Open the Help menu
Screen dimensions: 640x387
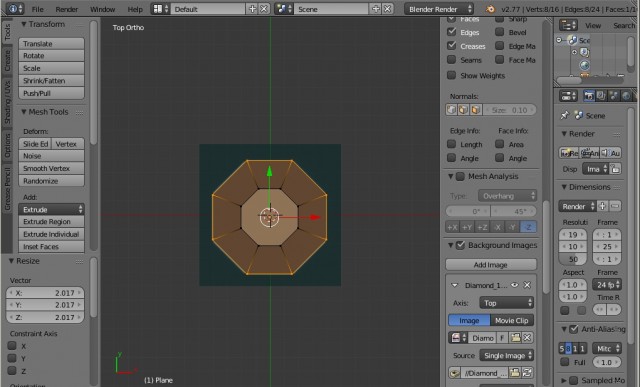click(135, 9)
